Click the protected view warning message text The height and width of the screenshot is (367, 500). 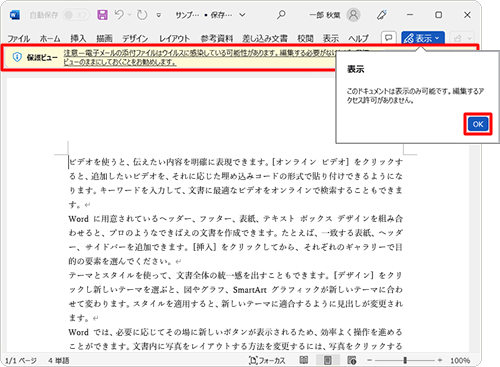click(199, 57)
